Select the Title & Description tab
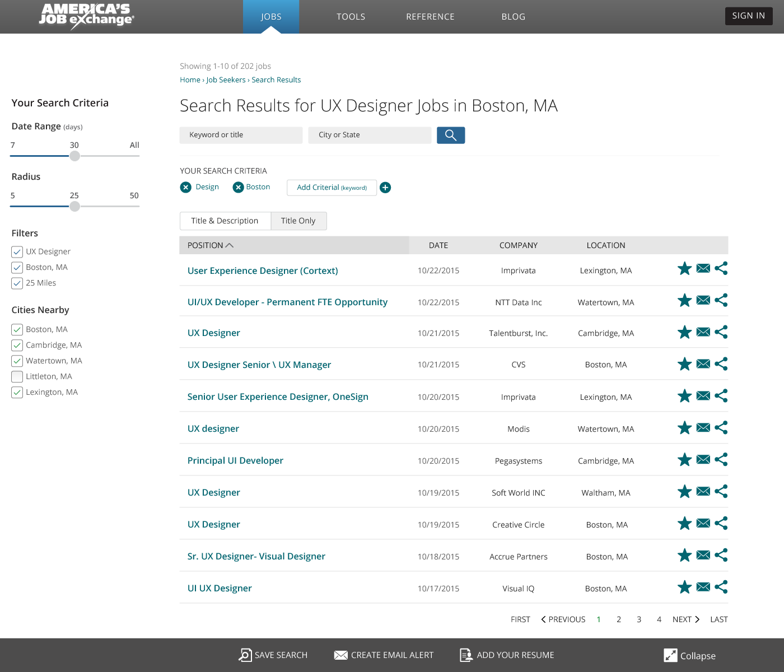This screenshot has height=672, width=784. [225, 221]
